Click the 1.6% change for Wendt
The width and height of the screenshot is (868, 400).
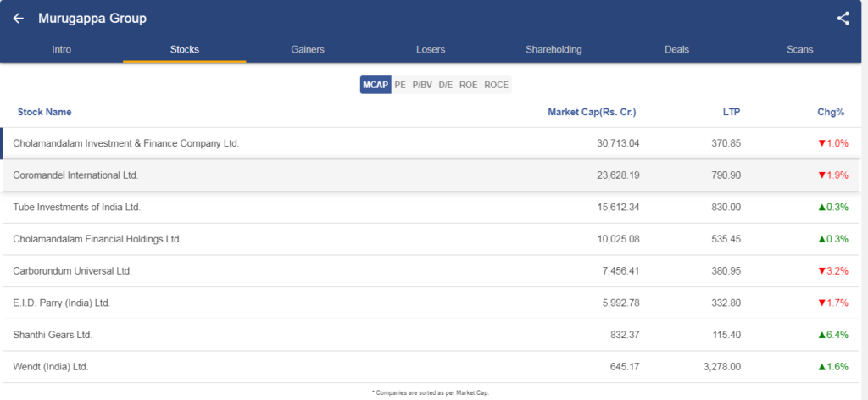click(x=833, y=367)
